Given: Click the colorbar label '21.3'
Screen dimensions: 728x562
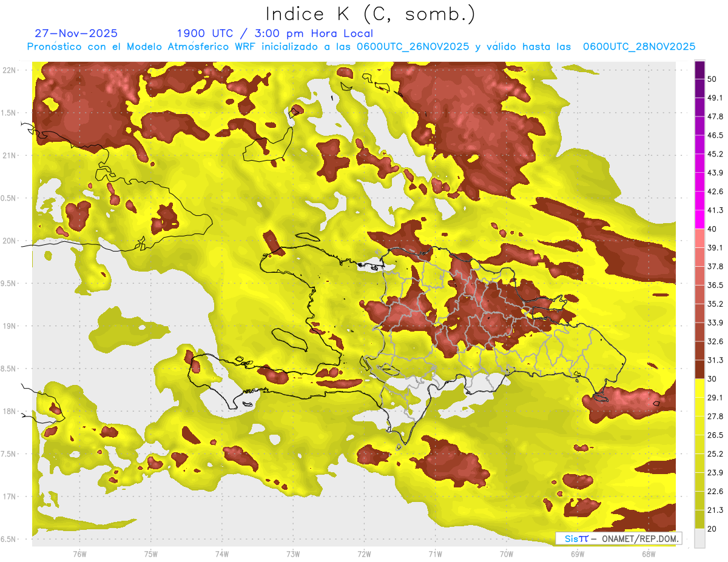Looking at the screenshot, I should 715,510.
